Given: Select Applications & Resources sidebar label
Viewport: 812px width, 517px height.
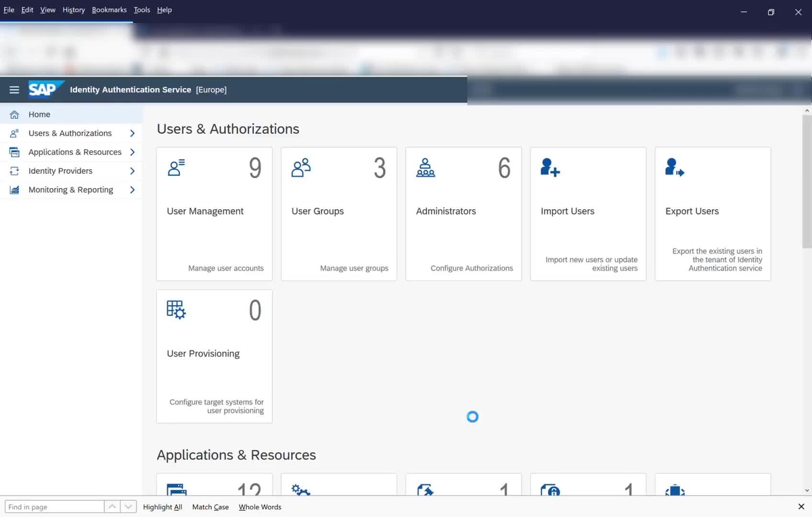Looking at the screenshot, I should [75, 152].
